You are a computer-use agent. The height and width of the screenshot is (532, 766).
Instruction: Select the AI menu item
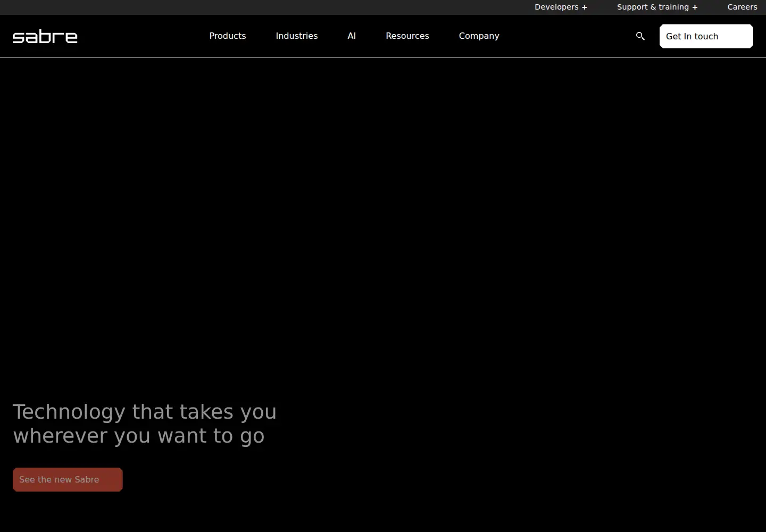coord(352,36)
